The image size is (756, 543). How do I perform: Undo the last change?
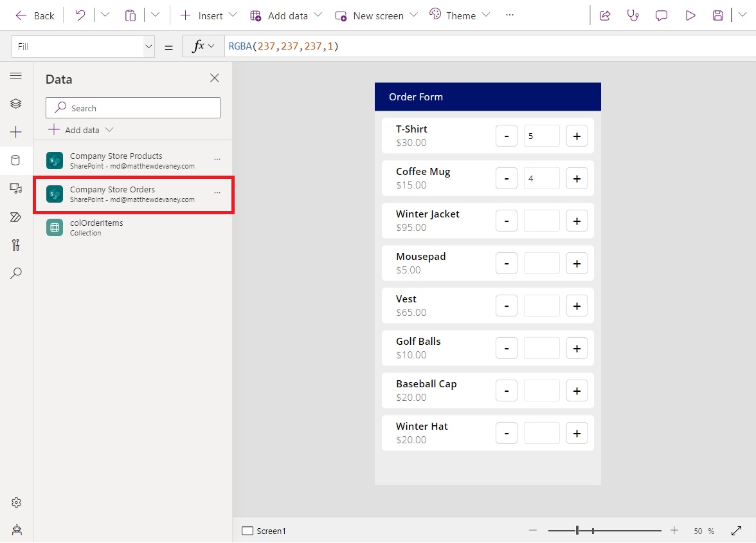point(79,15)
